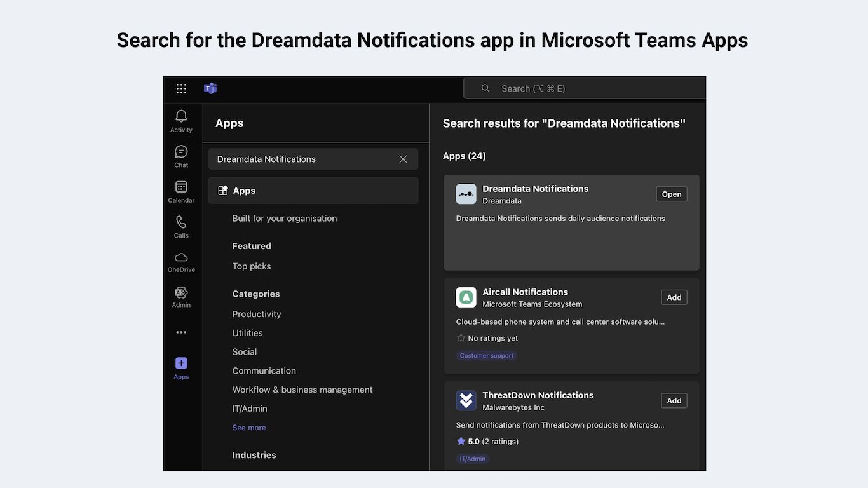The image size is (868, 488).
Task: Select the Utilities category
Action: point(247,333)
